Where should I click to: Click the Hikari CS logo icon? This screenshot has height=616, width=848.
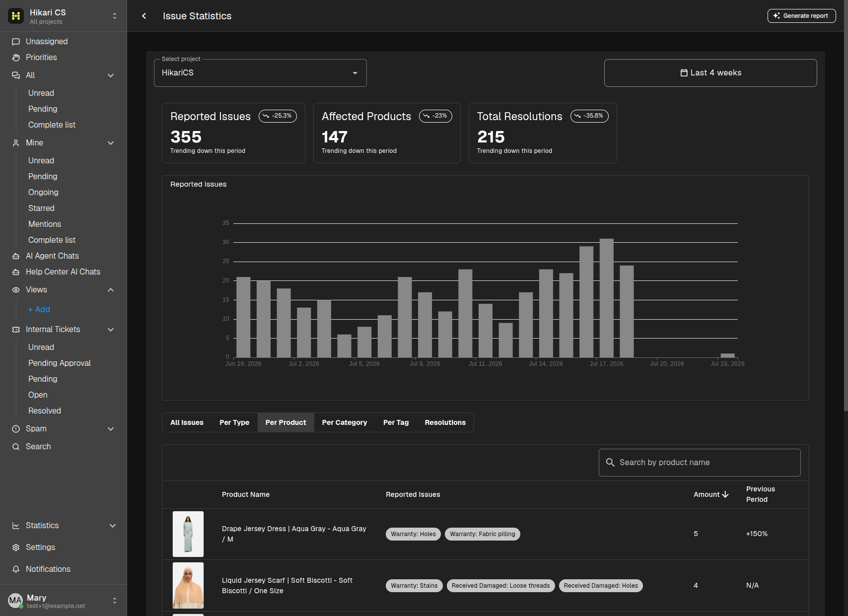16,16
